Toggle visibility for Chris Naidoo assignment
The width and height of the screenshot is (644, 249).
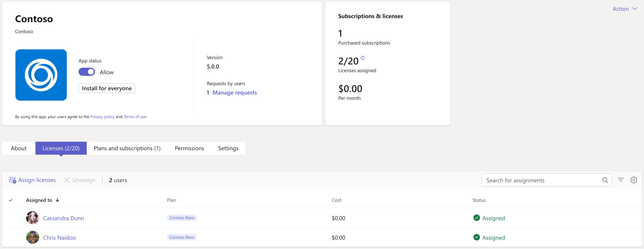click(11, 237)
